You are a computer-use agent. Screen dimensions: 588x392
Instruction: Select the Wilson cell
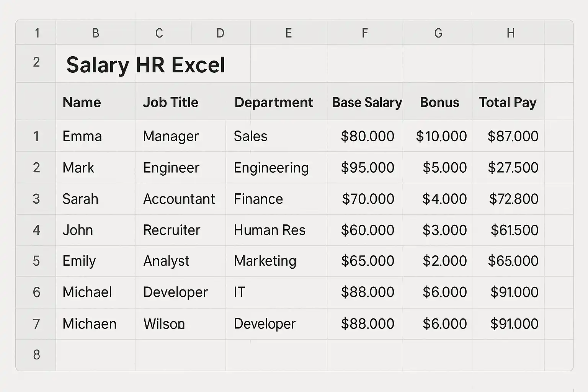(164, 324)
